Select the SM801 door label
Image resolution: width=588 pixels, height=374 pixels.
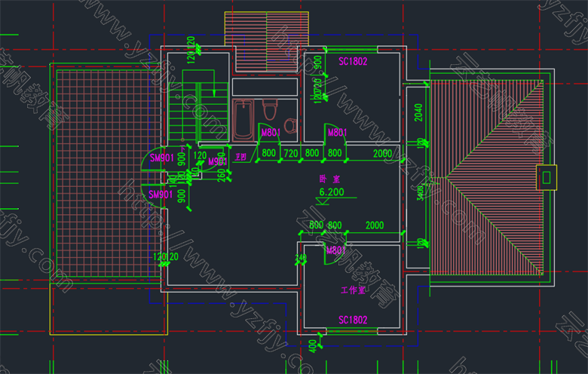(x=162, y=158)
